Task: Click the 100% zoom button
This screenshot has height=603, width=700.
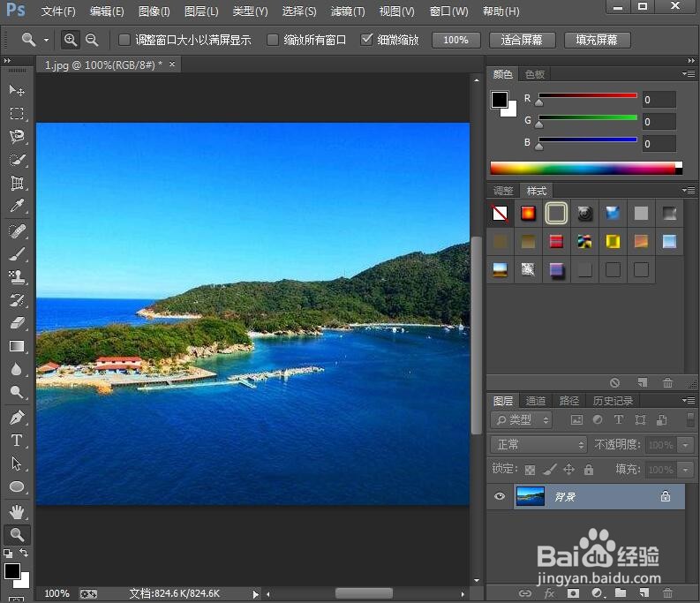Action: 455,40
